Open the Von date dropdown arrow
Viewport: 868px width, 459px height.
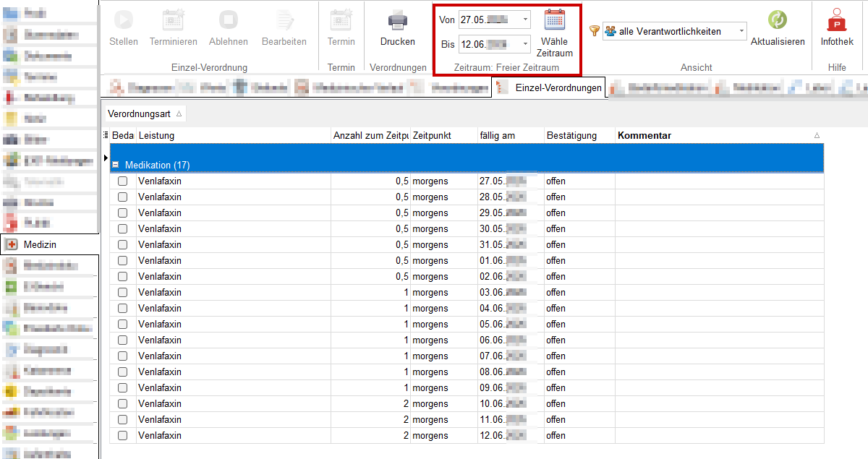[x=524, y=20]
